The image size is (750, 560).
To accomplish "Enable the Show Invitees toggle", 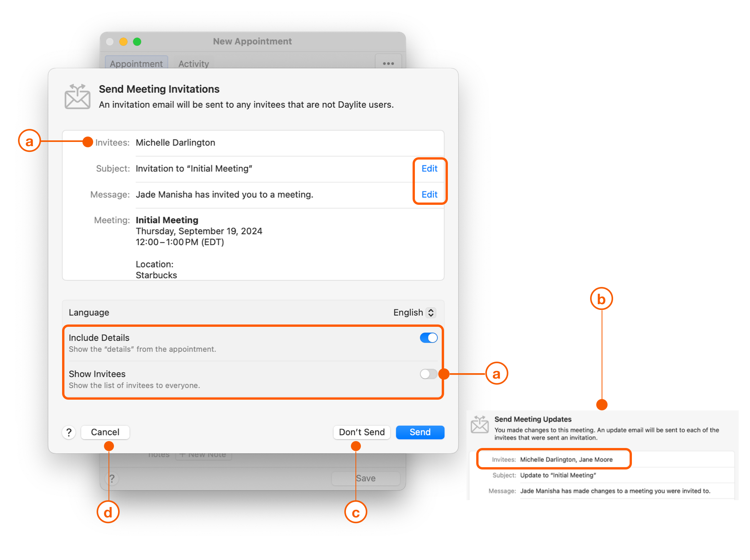I will click(x=428, y=374).
